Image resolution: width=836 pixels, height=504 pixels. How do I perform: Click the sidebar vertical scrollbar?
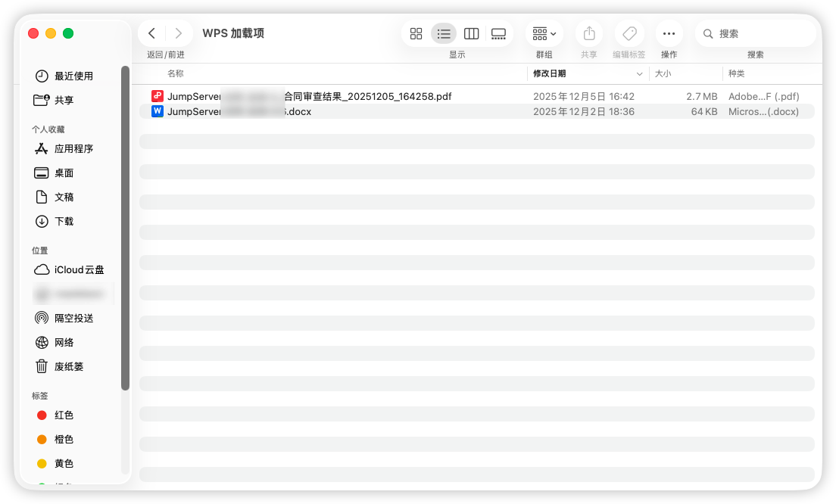[125, 228]
